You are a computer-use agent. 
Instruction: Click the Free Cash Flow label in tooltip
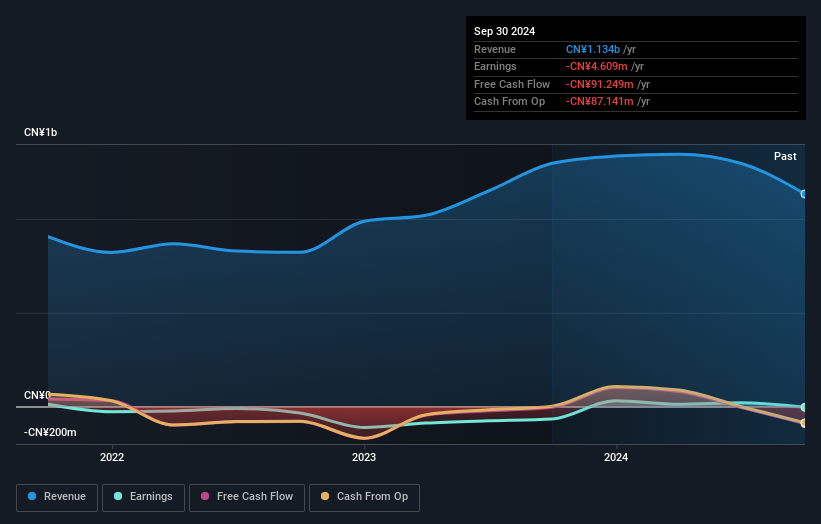pos(512,84)
